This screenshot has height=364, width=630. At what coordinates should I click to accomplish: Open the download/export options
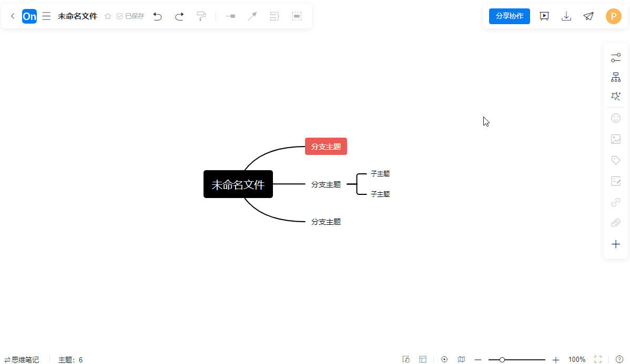point(566,16)
